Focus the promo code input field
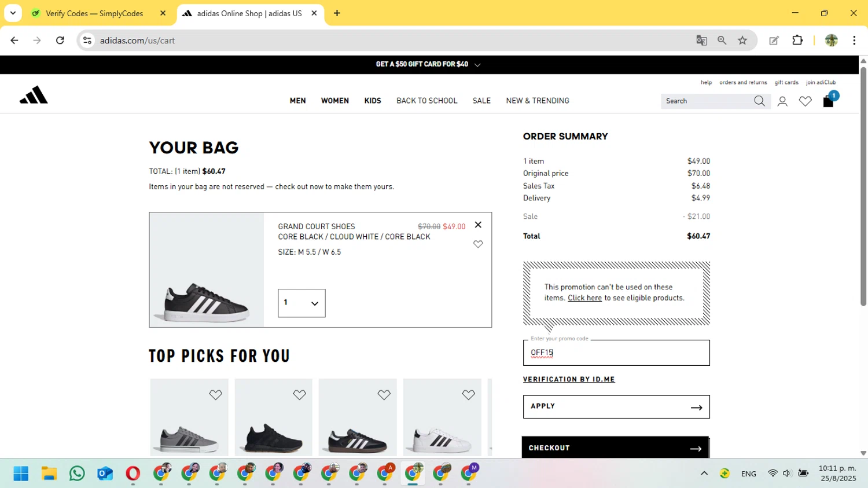 616,353
